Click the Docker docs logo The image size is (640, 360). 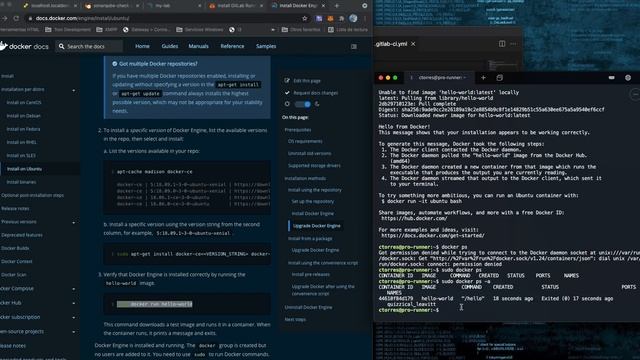(x=24, y=46)
